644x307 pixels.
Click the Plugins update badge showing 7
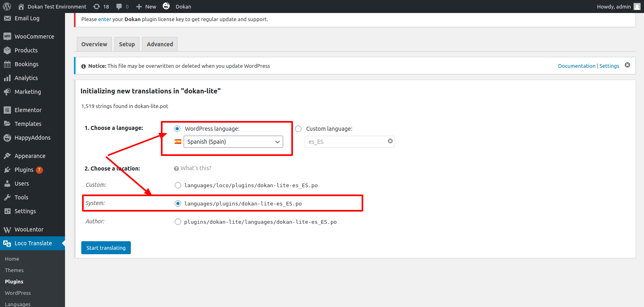[x=39, y=170]
